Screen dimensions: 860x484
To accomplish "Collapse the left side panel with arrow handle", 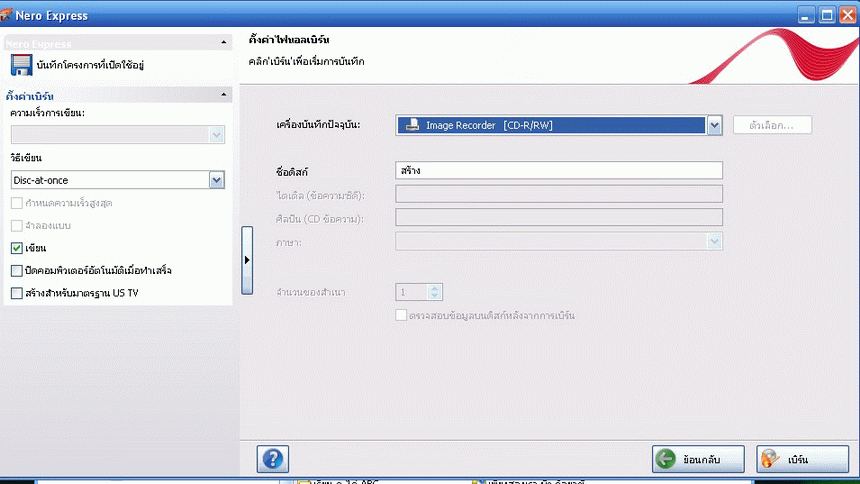I will pyautogui.click(x=247, y=260).
